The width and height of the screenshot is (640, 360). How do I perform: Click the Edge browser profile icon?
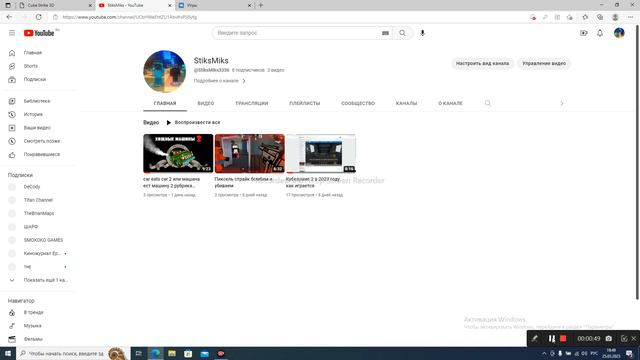pos(615,17)
